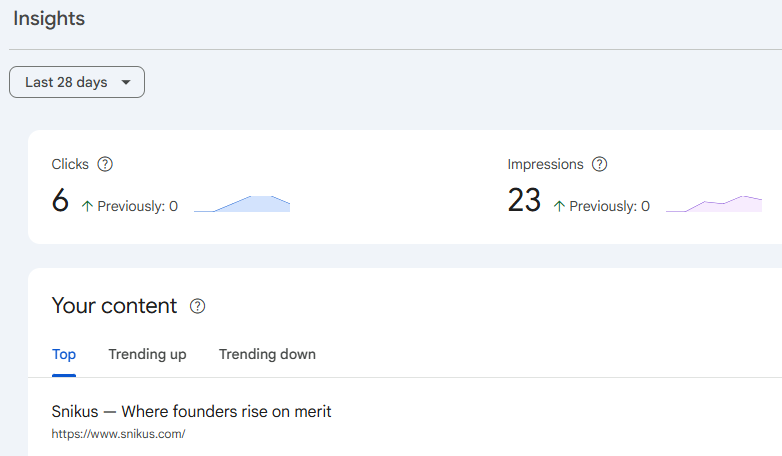Open the https://www.snikus.com/ URL link
This screenshot has width=782, height=456.
point(118,434)
